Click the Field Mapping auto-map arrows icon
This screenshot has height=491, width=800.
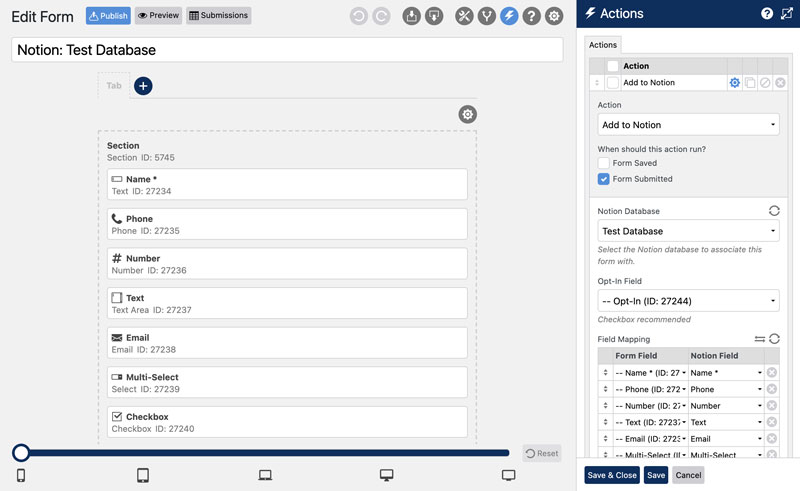pyautogui.click(x=760, y=339)
